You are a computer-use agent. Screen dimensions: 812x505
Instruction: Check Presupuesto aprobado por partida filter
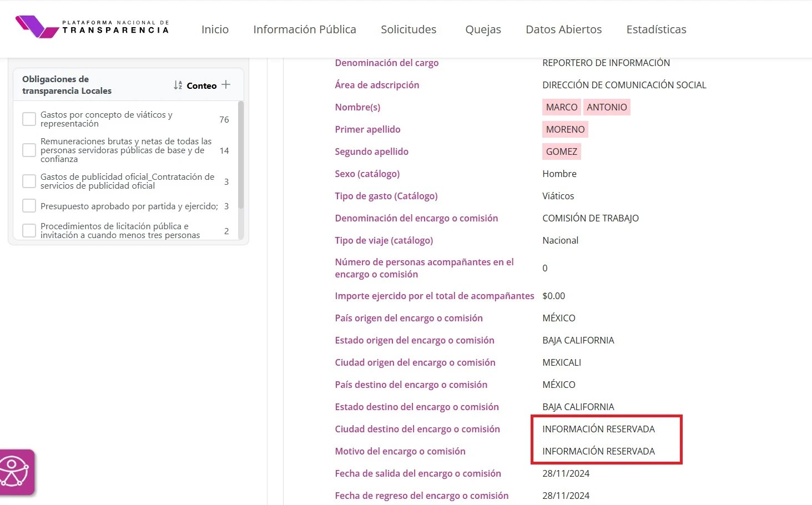29,206
